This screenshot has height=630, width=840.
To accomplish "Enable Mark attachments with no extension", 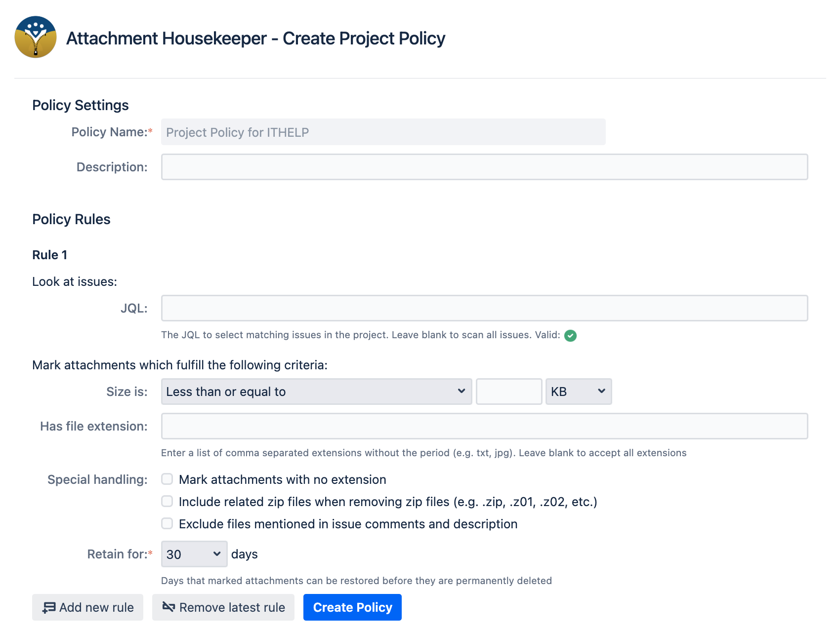I will (167, 478).
